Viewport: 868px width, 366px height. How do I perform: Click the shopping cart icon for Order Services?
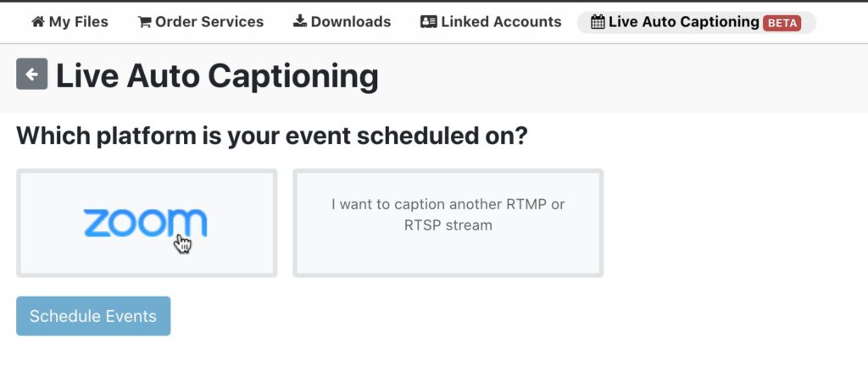144,22
